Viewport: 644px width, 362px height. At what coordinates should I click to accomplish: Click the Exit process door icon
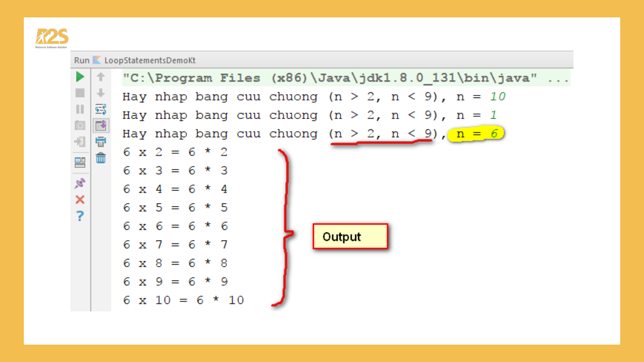[80, 141]
